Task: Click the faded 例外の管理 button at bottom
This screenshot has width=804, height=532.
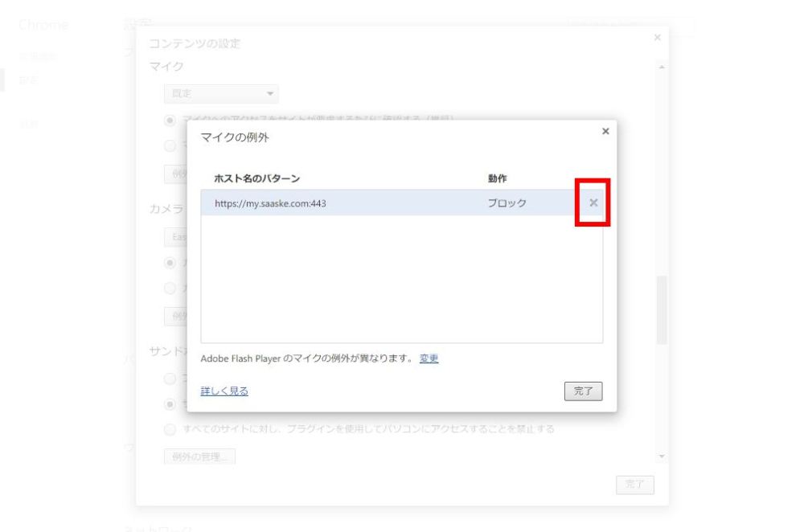Action: click(199, 456)
